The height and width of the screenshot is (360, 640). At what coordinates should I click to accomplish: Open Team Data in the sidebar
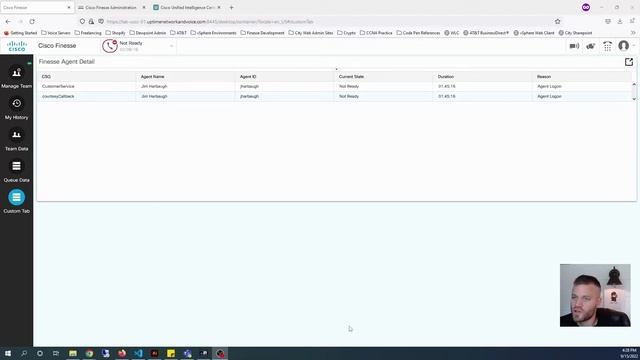click(16, 140)
